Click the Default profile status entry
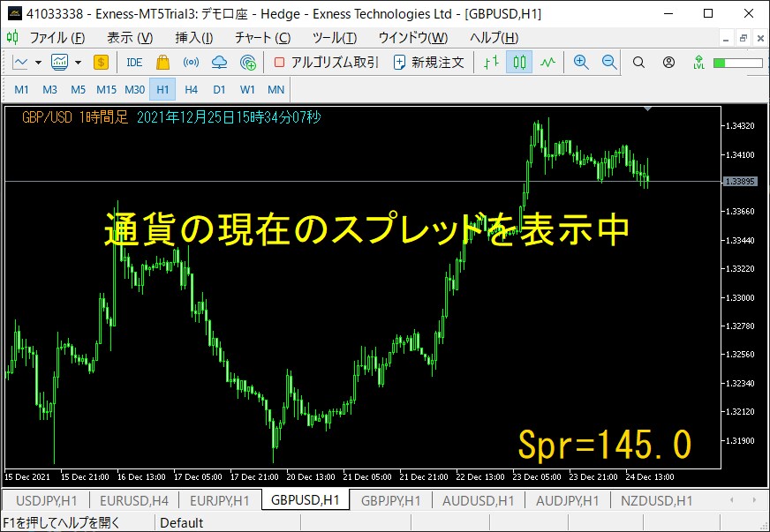The height and width of the screenshot is (532, 770). 181,522
